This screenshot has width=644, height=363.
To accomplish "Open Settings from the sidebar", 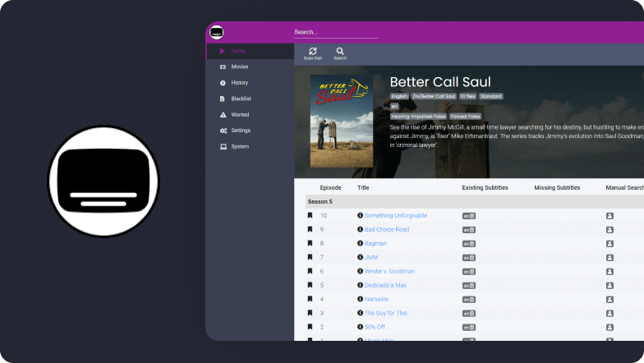I will click(241, 131).
